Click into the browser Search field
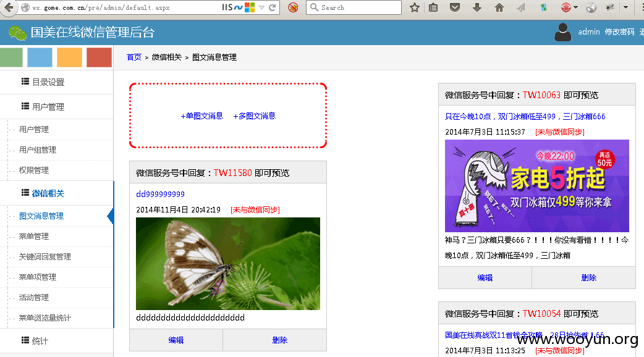 click(x=354, y=7)
